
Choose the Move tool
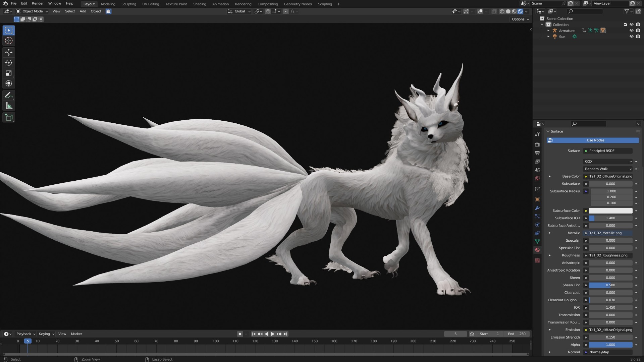point(9,52)
